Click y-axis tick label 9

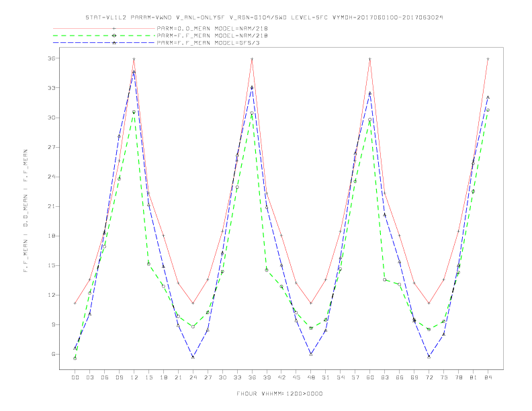point(53,324)
